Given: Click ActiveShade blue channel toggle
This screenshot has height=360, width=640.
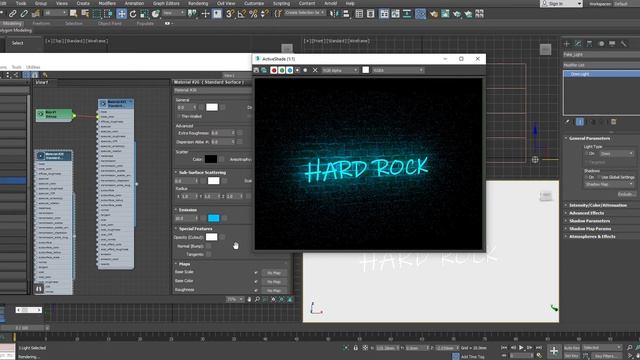Looking at the screenshot, I should (289, 70).
